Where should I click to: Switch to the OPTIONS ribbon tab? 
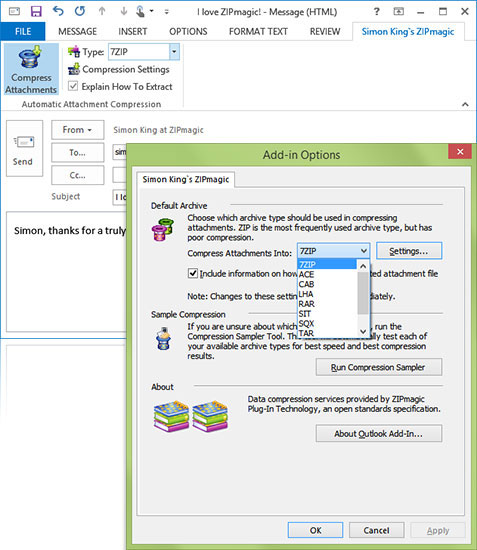pos(188,32)
